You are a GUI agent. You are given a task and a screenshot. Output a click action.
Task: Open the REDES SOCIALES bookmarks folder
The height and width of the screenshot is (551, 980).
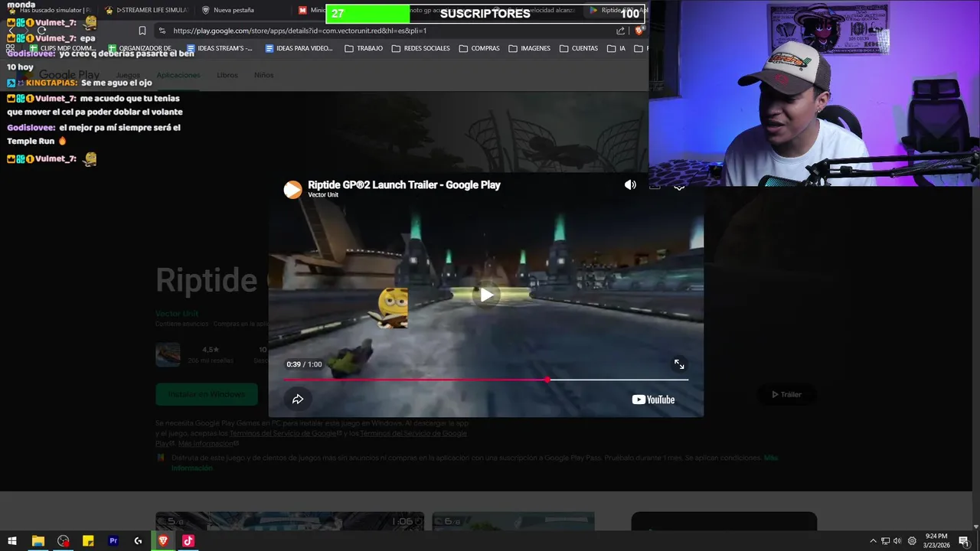click(x=420, y=48)
